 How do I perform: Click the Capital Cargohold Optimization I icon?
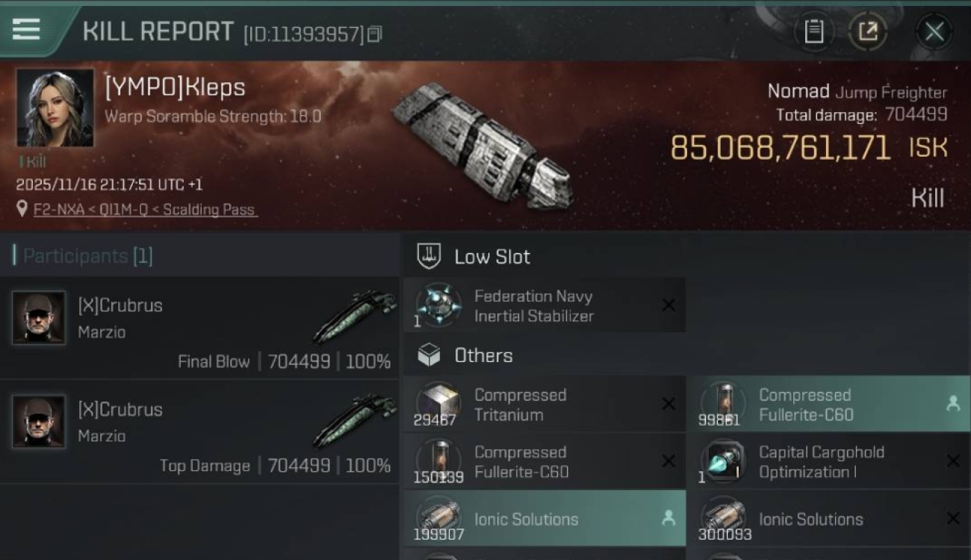[x=723, y=461]
